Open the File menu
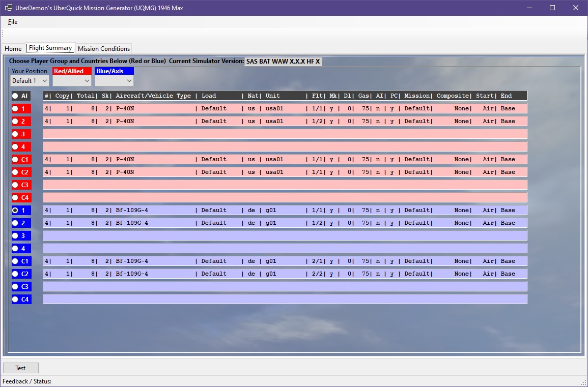Screen dimensions: 588x387 click(x=13, y=22)
